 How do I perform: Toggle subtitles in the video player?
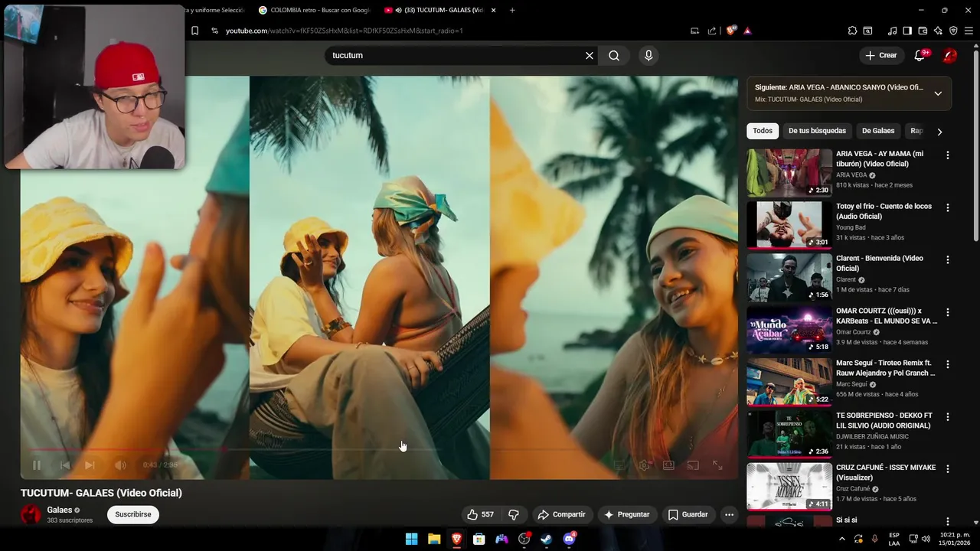(x=620, y=465)
